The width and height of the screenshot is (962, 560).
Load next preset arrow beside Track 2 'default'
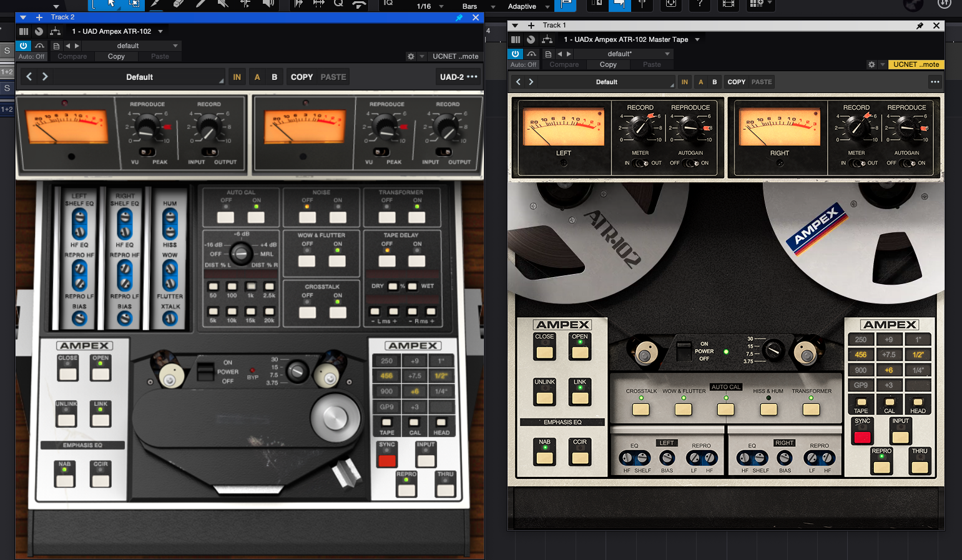[x=77, y=46]
